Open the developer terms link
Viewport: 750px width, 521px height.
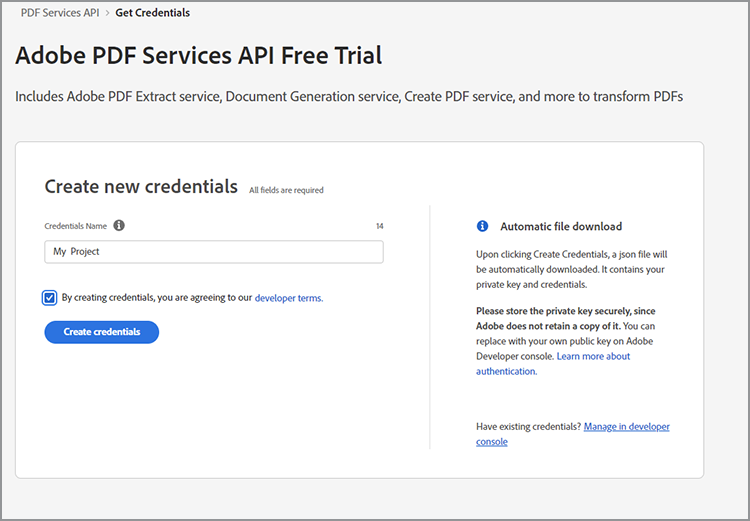click(289, 298)
